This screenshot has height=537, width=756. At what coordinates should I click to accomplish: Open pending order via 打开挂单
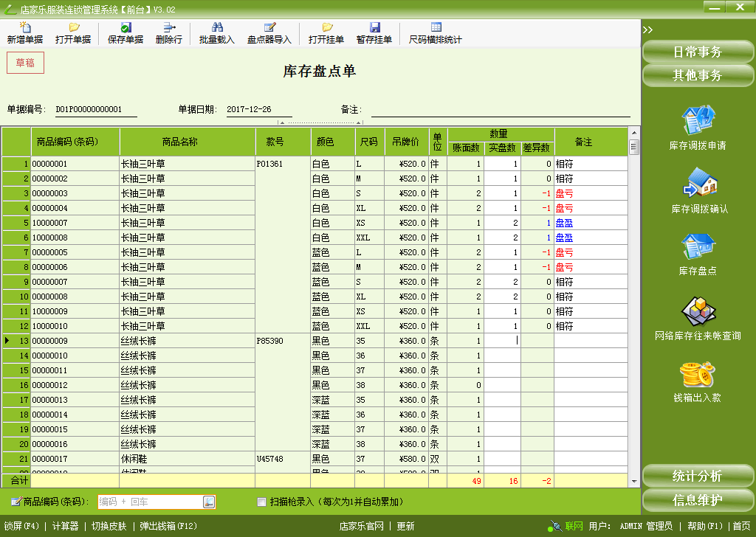click(326, 32)
